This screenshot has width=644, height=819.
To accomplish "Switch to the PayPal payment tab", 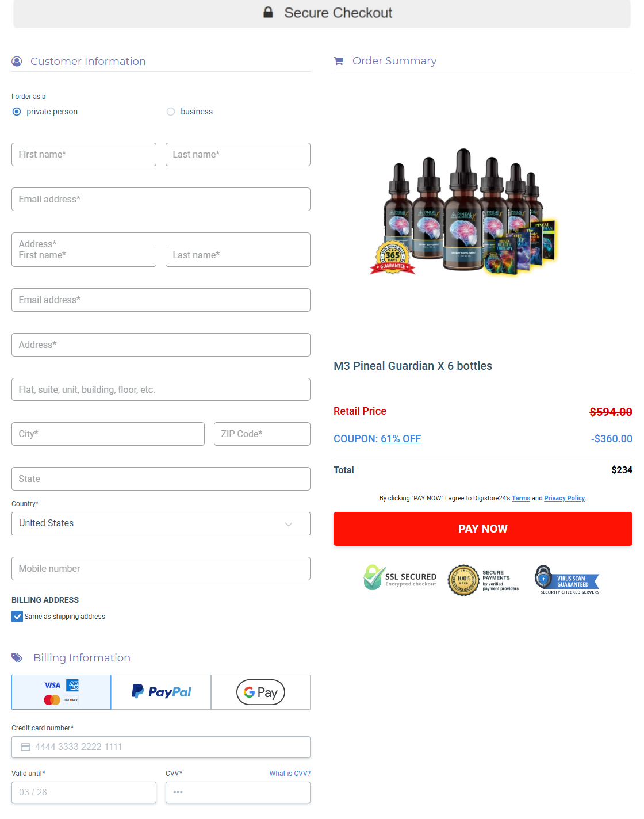I will click(161, 692).
